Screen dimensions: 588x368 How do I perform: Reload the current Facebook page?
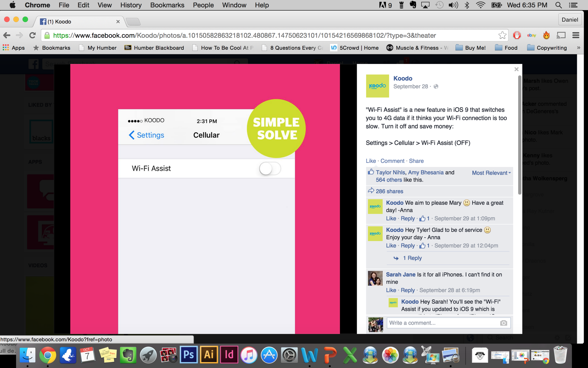coord(32,35)
